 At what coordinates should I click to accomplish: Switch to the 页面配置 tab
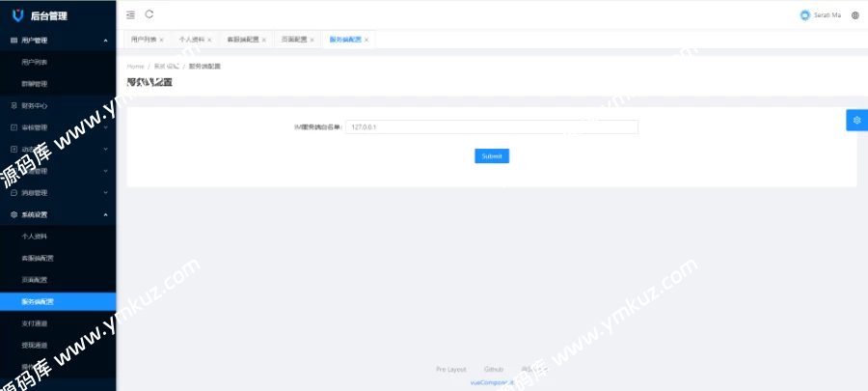click(x=294, y=40)
